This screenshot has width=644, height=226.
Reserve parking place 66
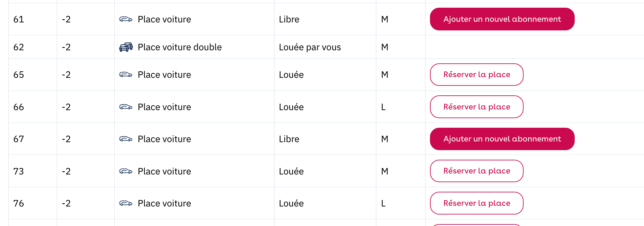477,107
